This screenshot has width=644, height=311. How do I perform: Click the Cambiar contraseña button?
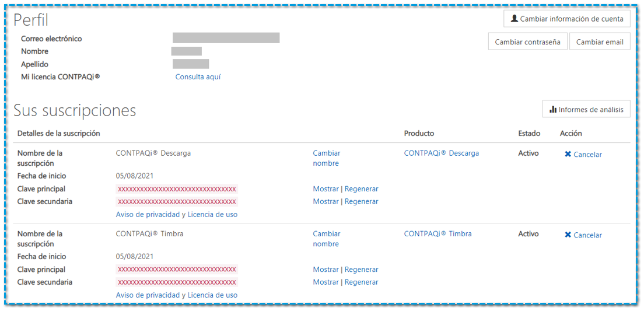[x=527, y=42]
